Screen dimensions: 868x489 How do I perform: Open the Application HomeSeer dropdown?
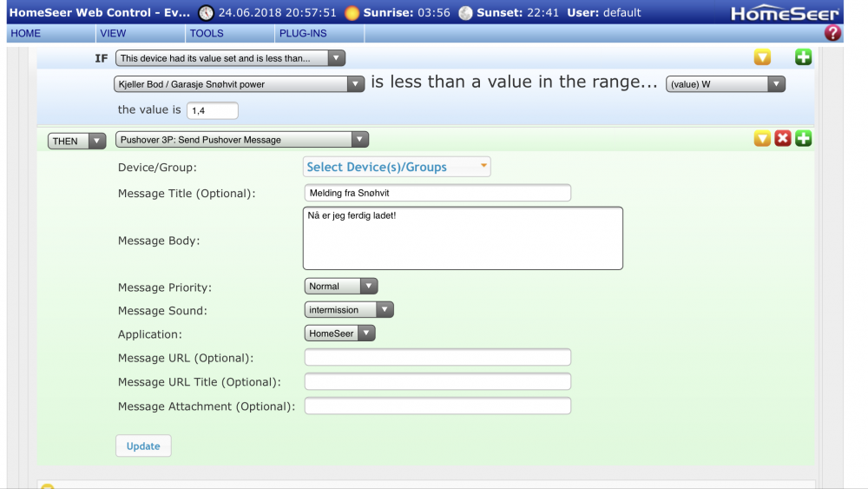[x=340, y=334]
